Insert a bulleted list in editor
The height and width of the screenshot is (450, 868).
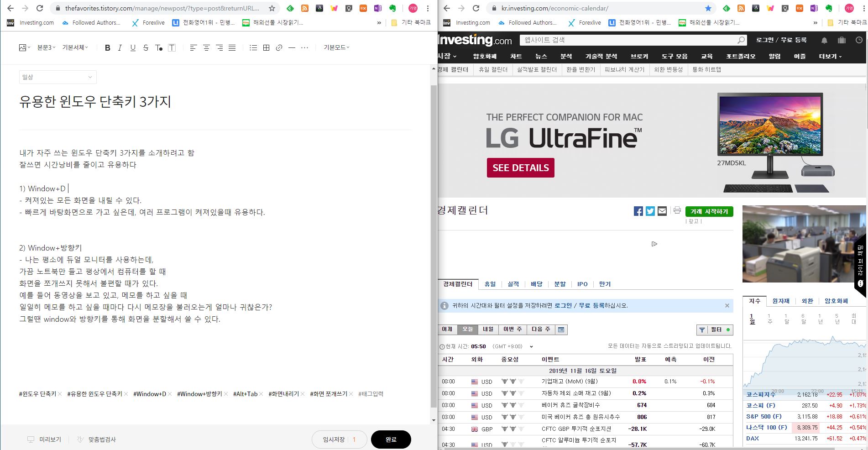(x=253, y=47)
